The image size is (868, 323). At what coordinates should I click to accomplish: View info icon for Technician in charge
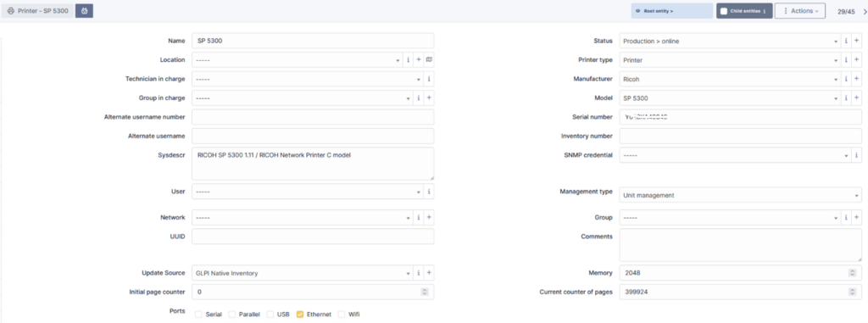(x=429, y=79)
